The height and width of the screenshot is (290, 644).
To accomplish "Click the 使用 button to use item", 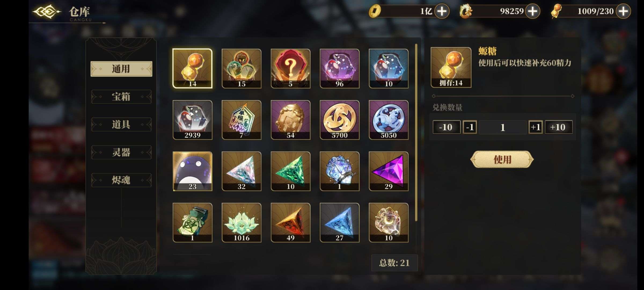I will tap(502, 160).
